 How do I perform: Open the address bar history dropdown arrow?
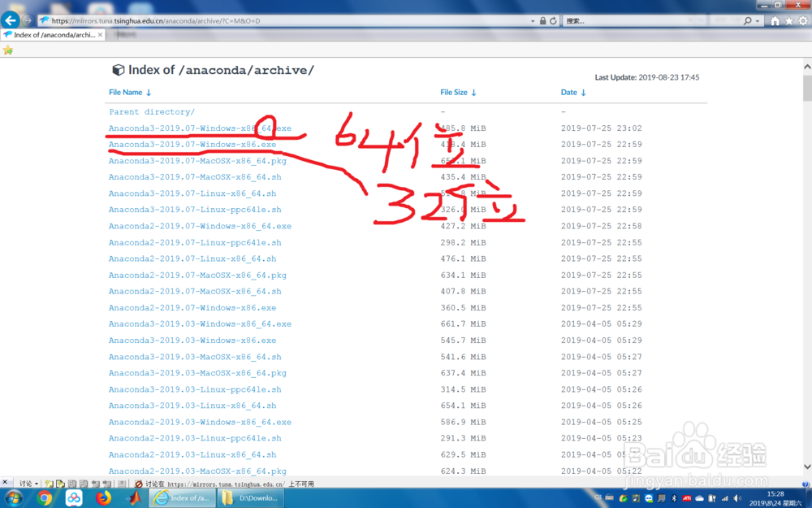(x=533, y=21)
